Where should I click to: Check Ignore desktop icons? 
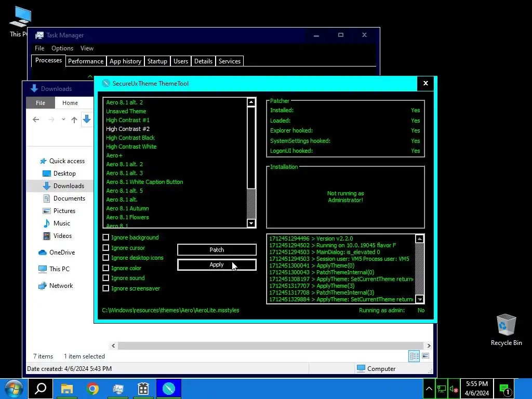[x=106, y=258]
